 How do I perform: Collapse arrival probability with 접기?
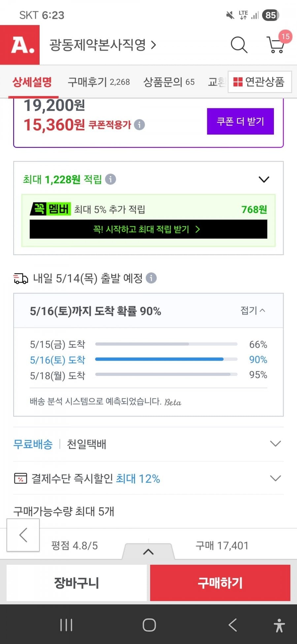pos(253,310)
